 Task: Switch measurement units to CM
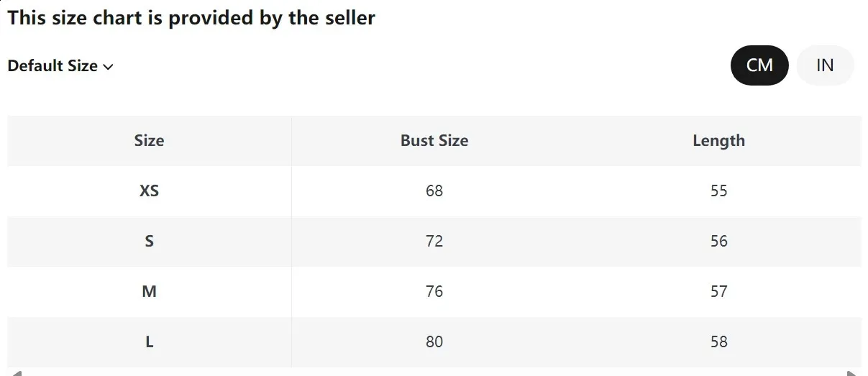(759, 65)
